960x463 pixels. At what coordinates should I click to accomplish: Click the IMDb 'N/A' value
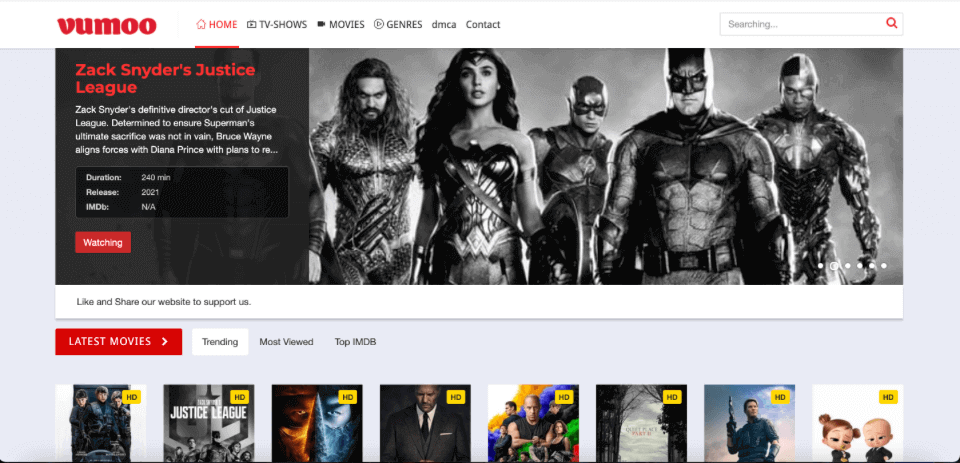(x=148, y=207)
